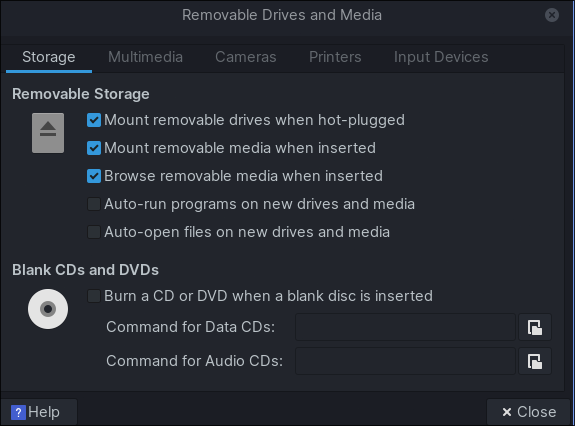
Task: Focus the Command for Audio CDs field
Action: point(405,361)
